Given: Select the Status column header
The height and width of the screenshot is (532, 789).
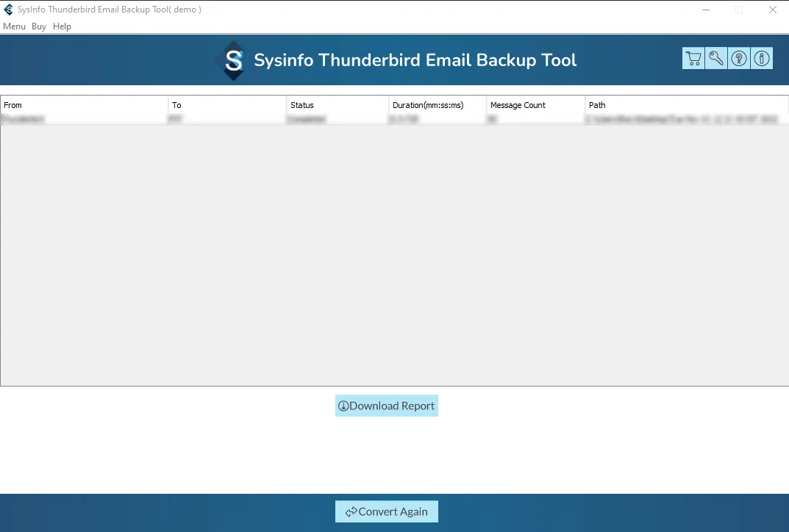Looking at the screenshot, I should tap(338, 105).
